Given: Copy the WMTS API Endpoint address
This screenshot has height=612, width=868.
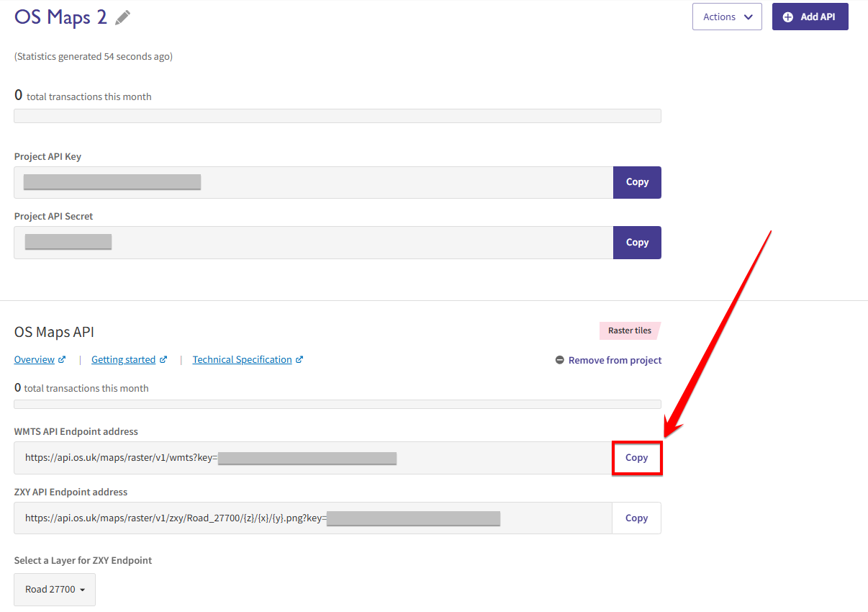Looking at the screenshot, I should [636, 458].
